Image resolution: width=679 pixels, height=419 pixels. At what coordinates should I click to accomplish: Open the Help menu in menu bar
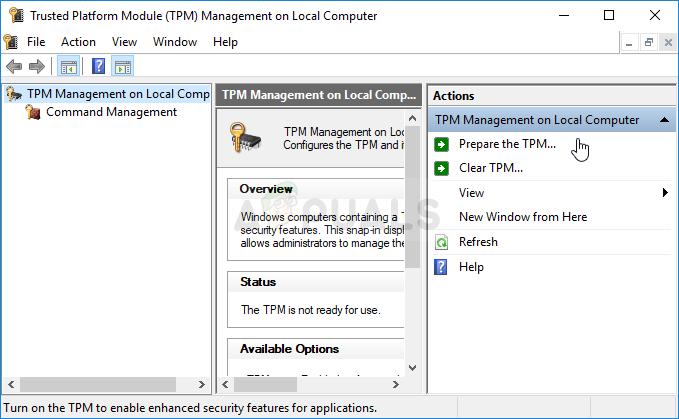225,42
